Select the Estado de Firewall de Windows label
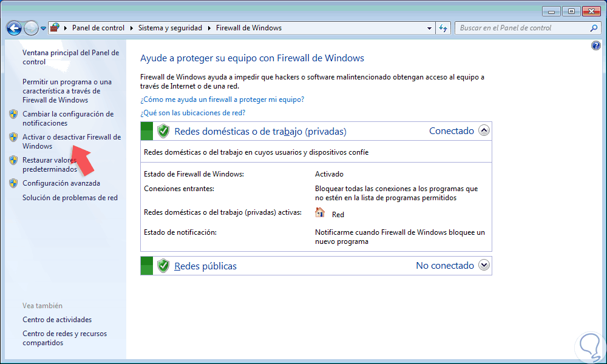This screenshot has height=364, width=607. point(194,174)
